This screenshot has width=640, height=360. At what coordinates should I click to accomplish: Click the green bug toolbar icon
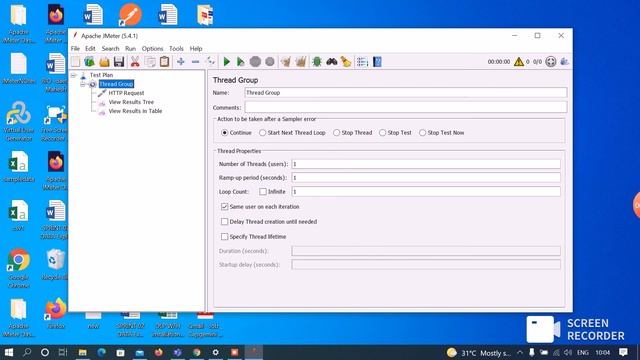(317, 62)
